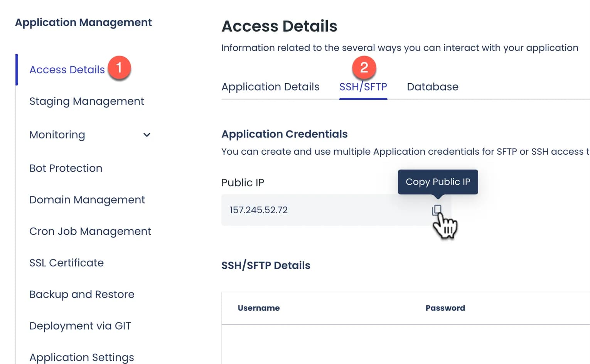The image size is (590, 364).
Task: Open Domain Management
Action: pyautogui.click(x=87, y=200)
